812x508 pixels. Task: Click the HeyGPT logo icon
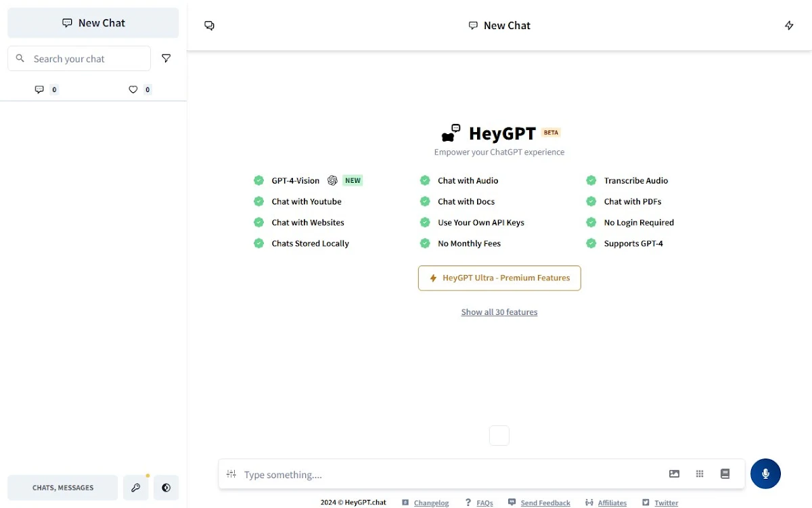click(451, 133)
